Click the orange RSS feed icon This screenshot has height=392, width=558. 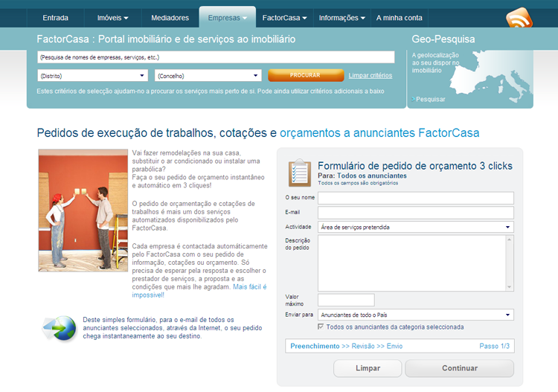point(519,19)
